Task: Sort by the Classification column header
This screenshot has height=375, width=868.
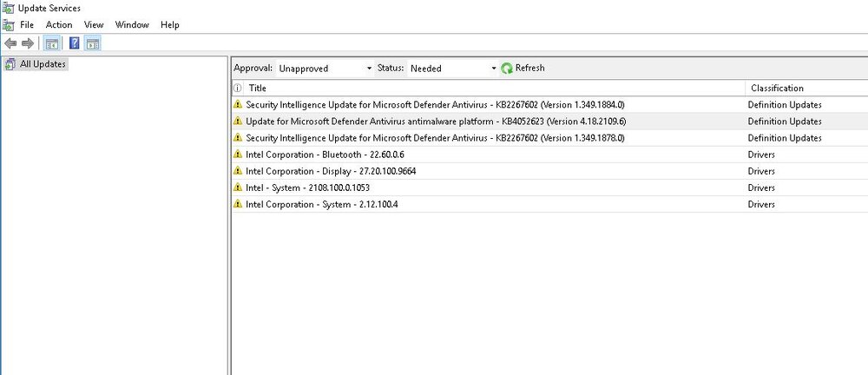Action: (777, 88)
